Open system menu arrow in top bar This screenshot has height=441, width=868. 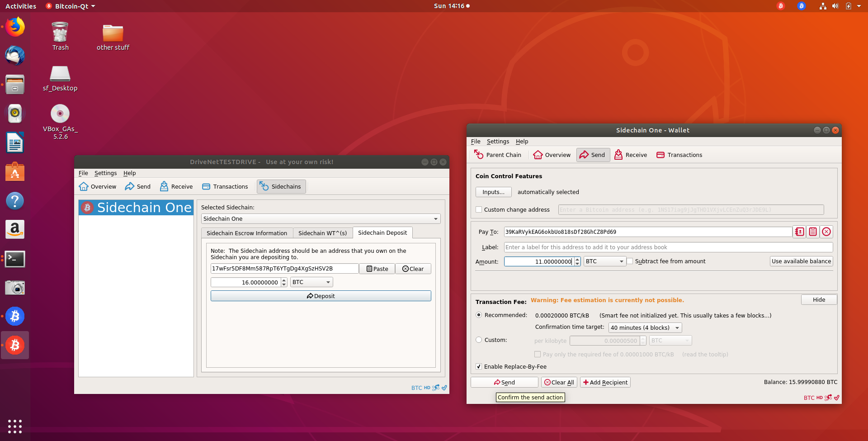(859, 6)
